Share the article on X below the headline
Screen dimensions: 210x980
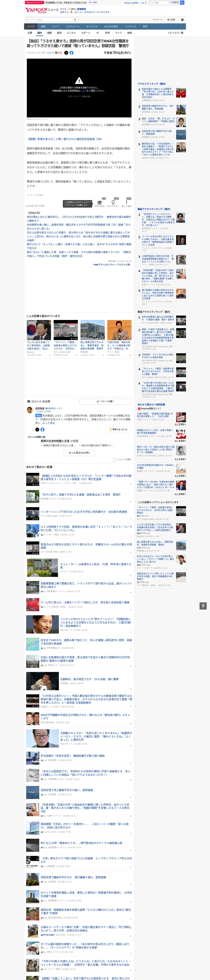click(66, 53)
